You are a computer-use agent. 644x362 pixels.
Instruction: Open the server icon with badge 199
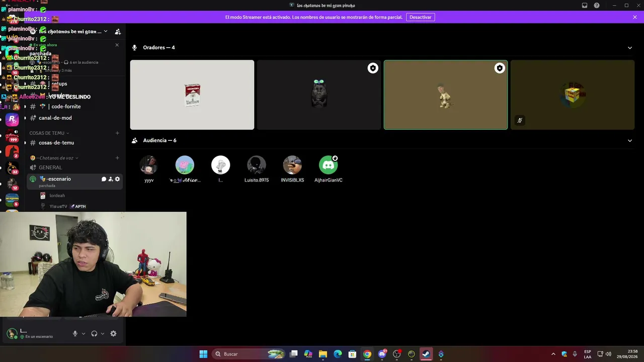point(12,135)
